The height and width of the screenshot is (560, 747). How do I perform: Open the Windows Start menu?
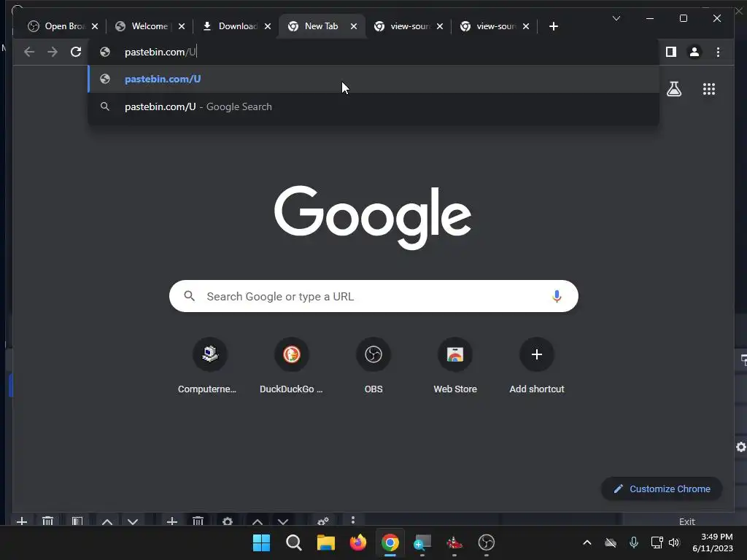tap(261, 542)
